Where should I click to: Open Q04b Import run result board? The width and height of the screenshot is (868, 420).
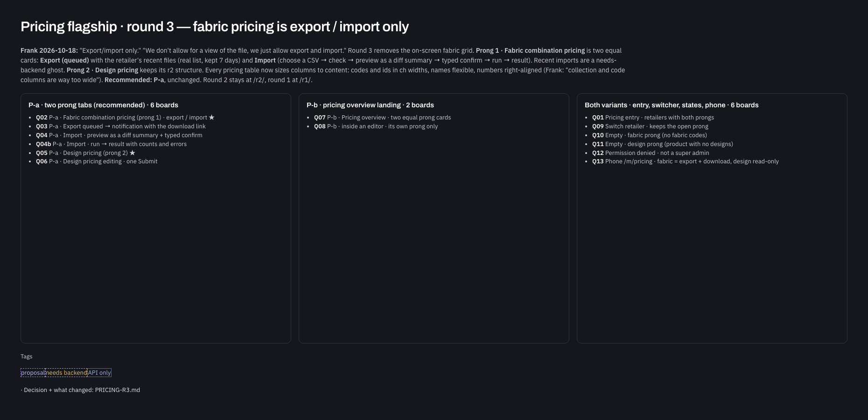111,144
